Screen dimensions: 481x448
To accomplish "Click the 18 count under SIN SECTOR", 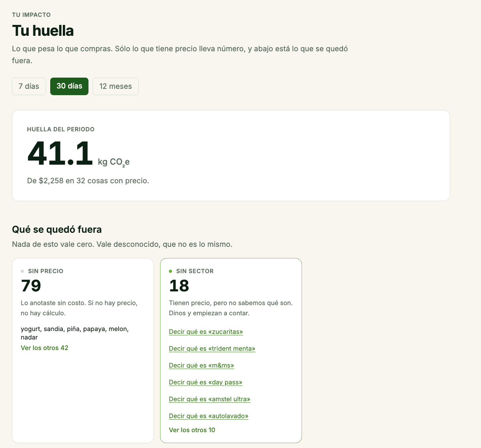I will [179, 286].
